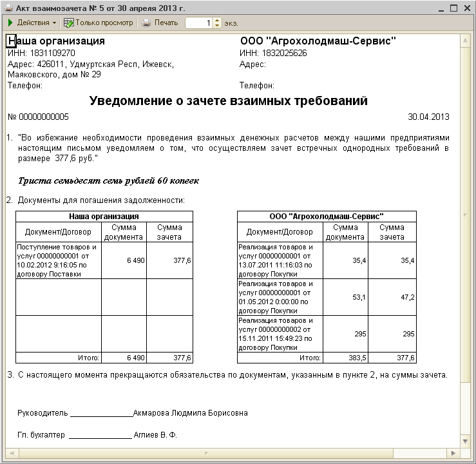Maximize the Акт взаимозачета window
Viewport: 476px width, 464px height.
click(x=453, y=8)
